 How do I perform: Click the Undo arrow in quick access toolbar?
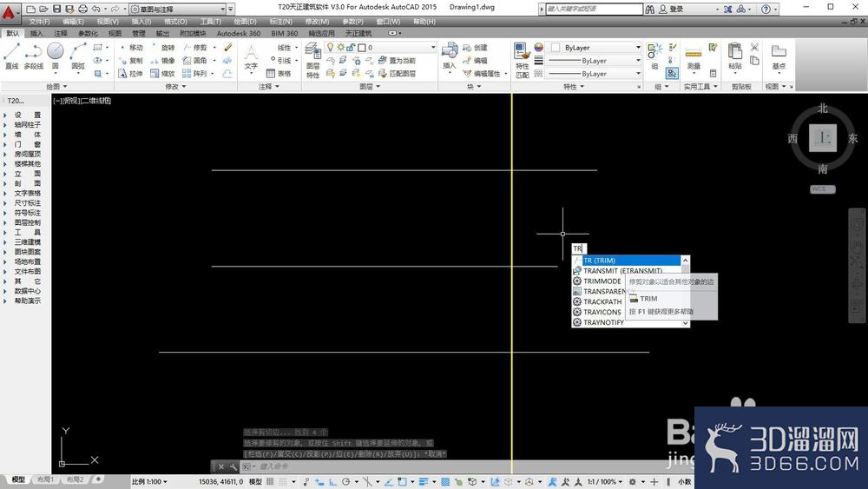pyautogui.click(x=96, y=9)
